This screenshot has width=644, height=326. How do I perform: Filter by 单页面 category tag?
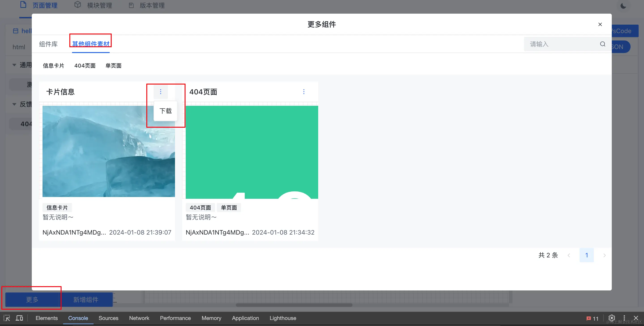click(113, 66)
